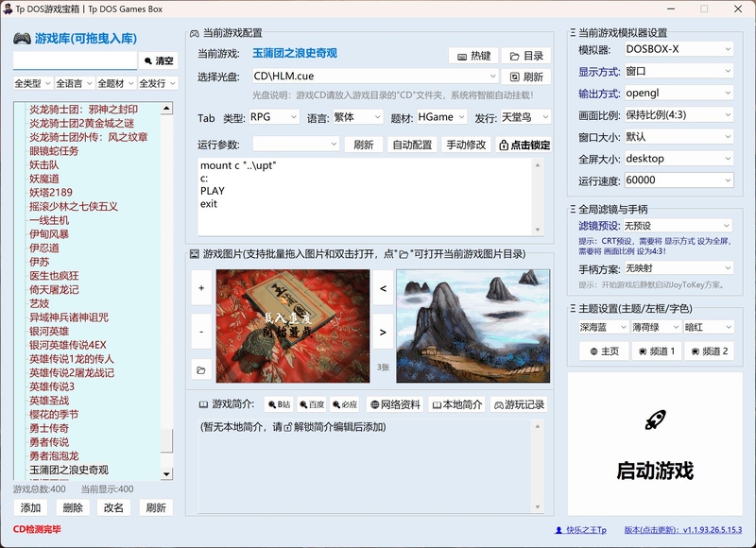Click the version update link
The image size is (756, 548).
(683, 530)
